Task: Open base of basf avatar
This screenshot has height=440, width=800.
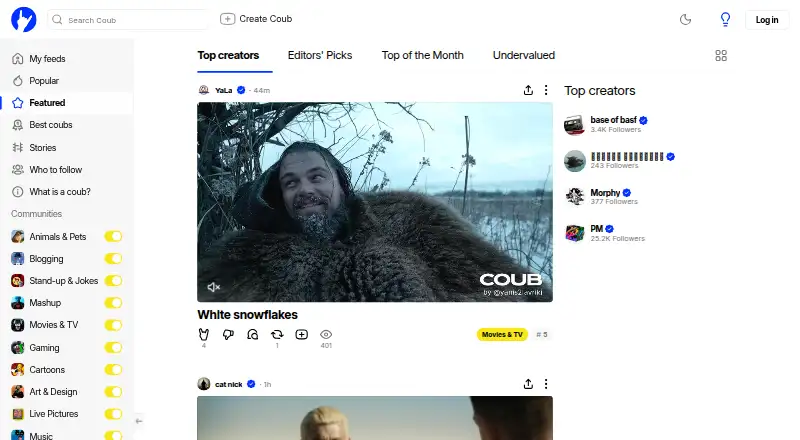Action: click(x=574, y=125)
